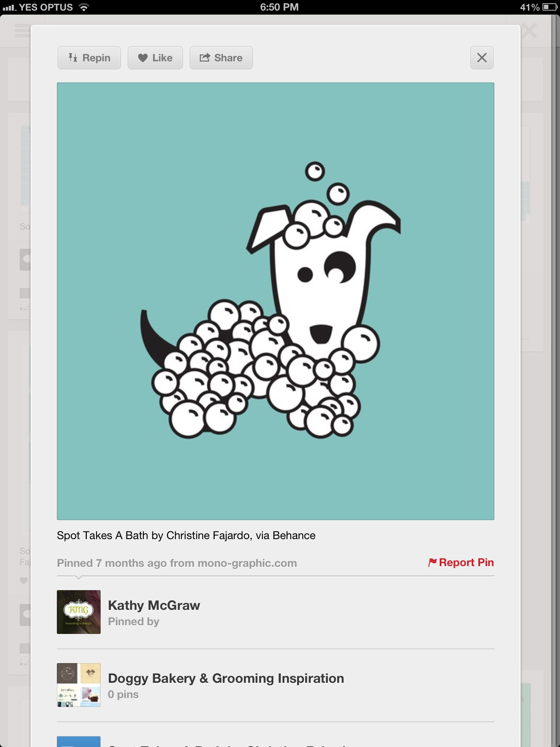
Task: Tap the 6:50 PM clock in status bar
Action: [279, 7]
